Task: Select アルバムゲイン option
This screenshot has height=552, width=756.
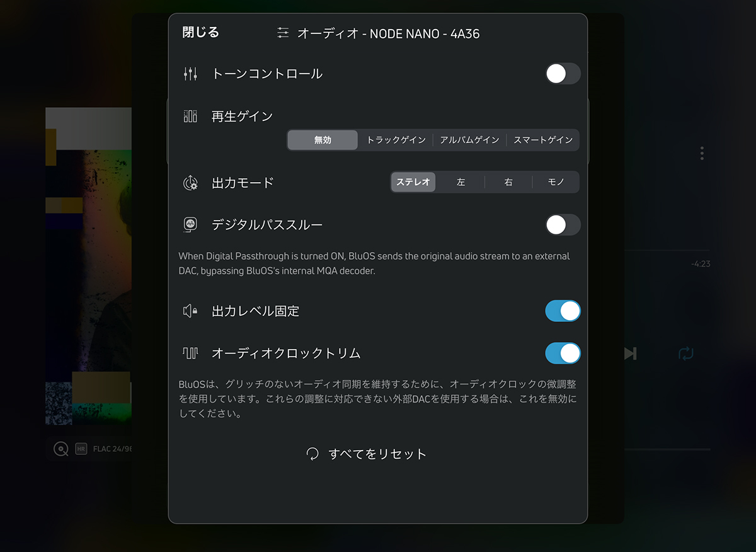Action: [469, 140]
